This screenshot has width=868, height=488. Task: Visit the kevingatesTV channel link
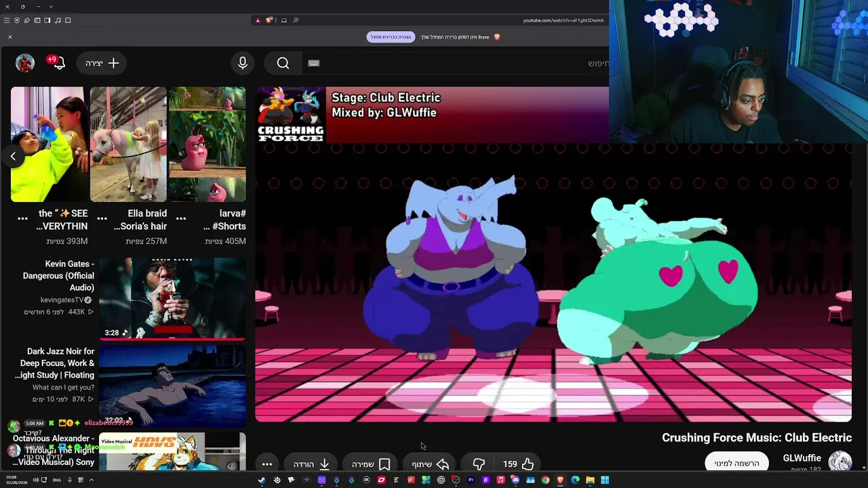click(x=62, y=300)
